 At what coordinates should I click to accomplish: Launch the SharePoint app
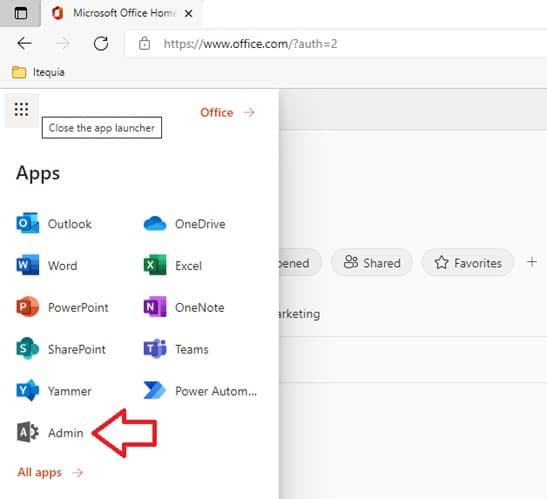[61, 349]
